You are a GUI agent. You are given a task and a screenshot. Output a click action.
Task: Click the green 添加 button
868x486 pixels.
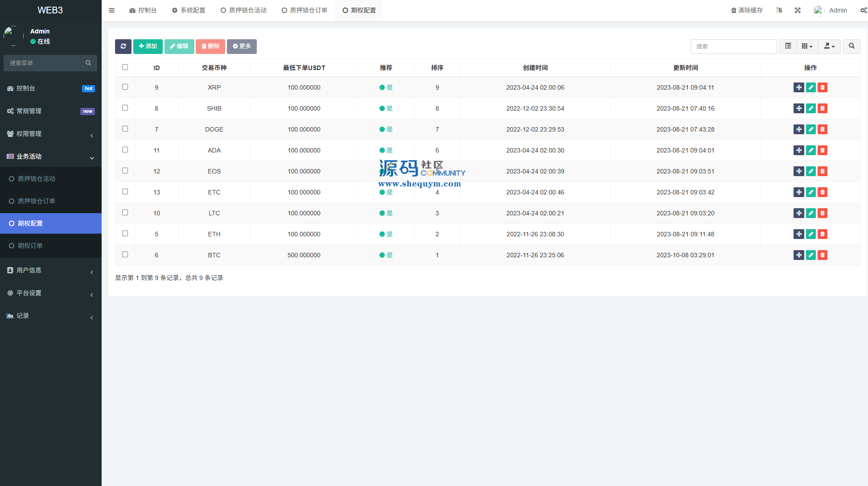pyautogui.click(x=148, y=46)
